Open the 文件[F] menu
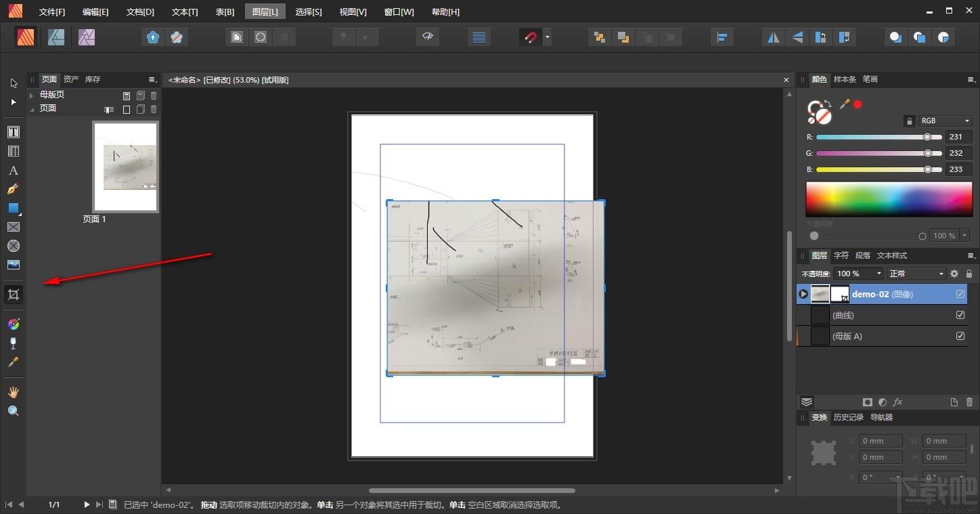This screenshot has height=514, width=980. click(52, 12)
